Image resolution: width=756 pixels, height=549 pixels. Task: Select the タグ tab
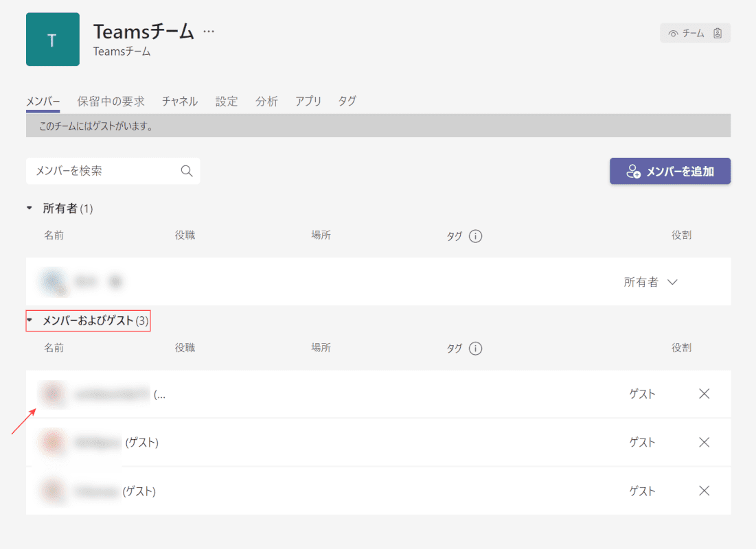pos(347,101)
